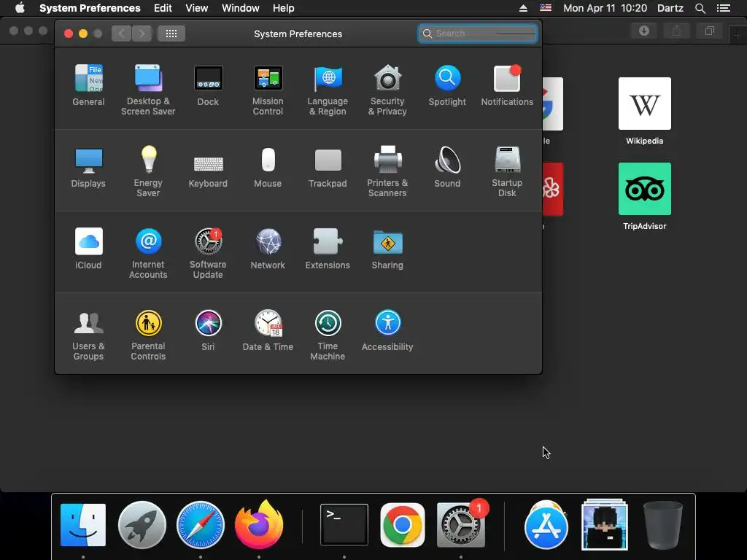This screenshot has width=747, height=560.
Task: Click the back navigation arrow
Action: point(122,34)
